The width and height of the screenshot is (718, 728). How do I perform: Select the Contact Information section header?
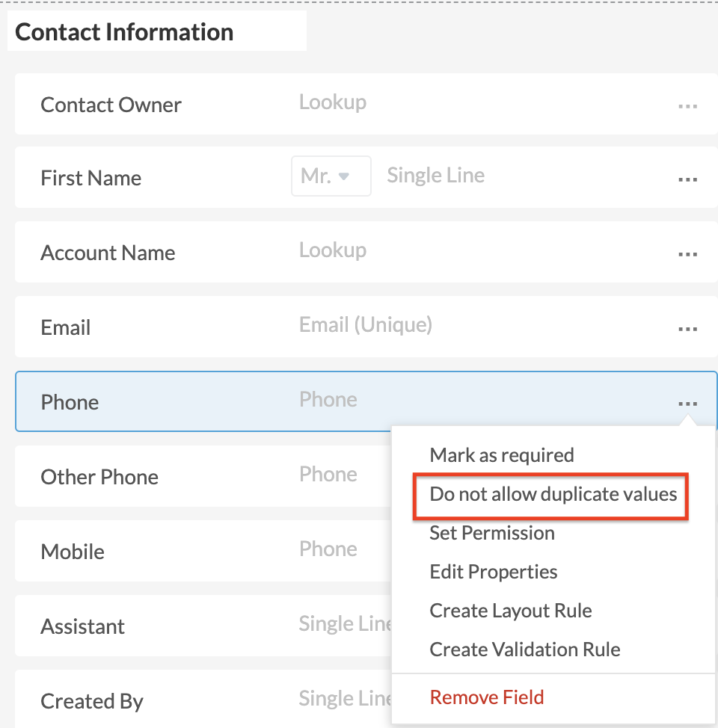click(124, 32)
